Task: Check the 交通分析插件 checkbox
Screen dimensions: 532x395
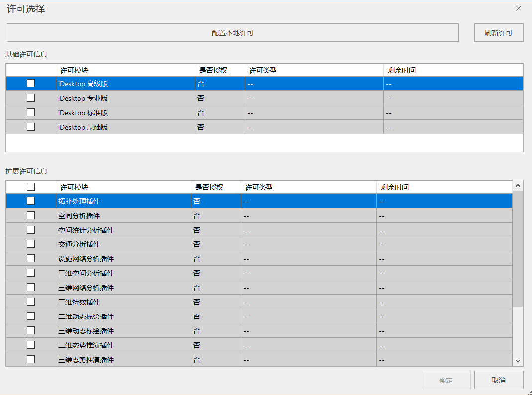Action: coord(31,244)
